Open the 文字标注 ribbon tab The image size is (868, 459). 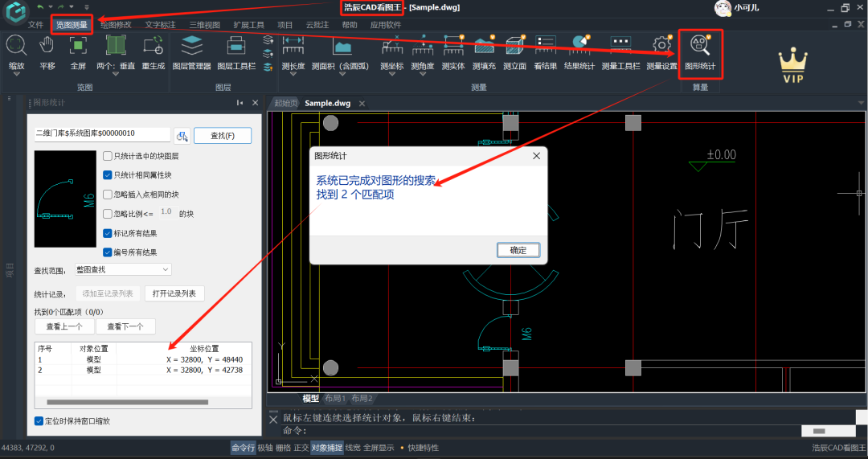click(x=160, y=25)
